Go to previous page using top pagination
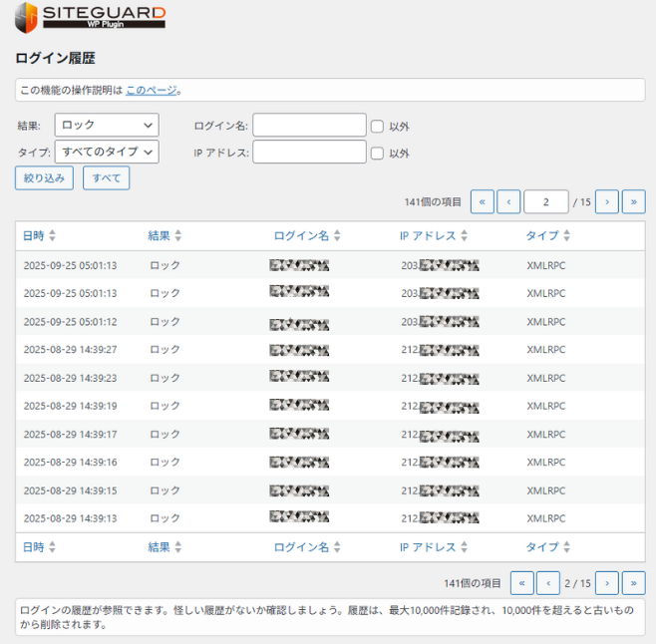 tap(508, 201)
